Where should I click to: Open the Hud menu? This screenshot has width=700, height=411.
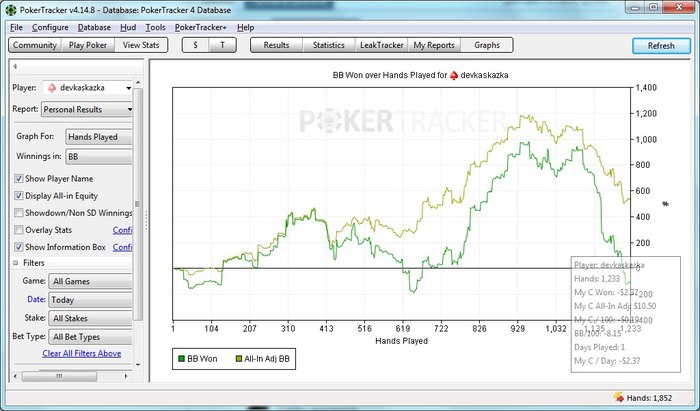click(128, 27)
